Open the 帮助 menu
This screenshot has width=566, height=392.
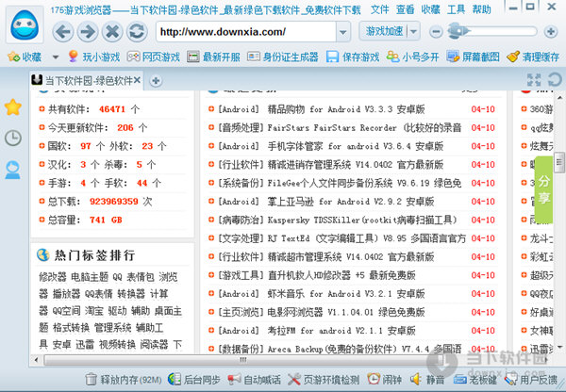481,9
